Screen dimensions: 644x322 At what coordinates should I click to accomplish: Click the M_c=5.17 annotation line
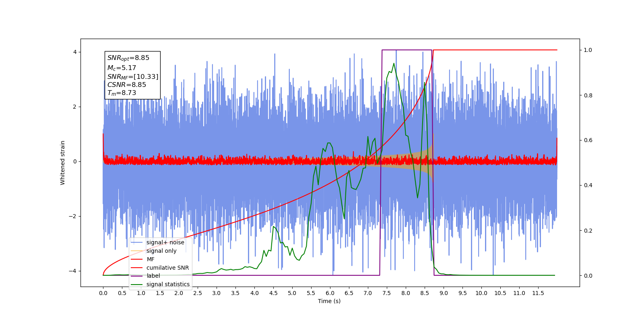tap(122, 68)
